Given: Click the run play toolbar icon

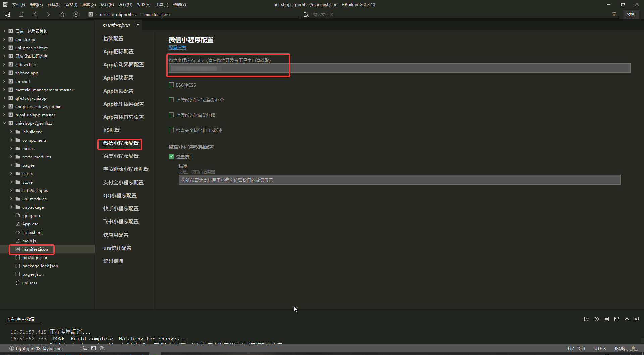Looking at the screenshot, I should pos(76,14).
